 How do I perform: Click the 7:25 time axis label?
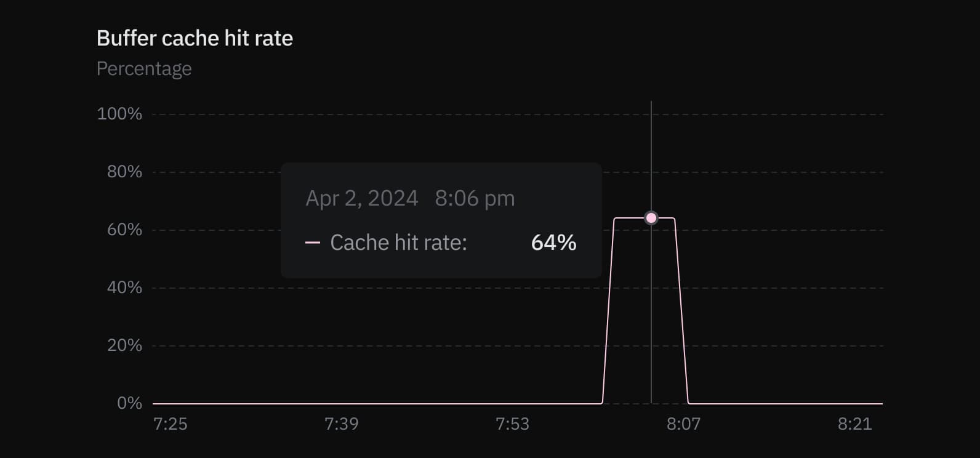tap(170, 424)
